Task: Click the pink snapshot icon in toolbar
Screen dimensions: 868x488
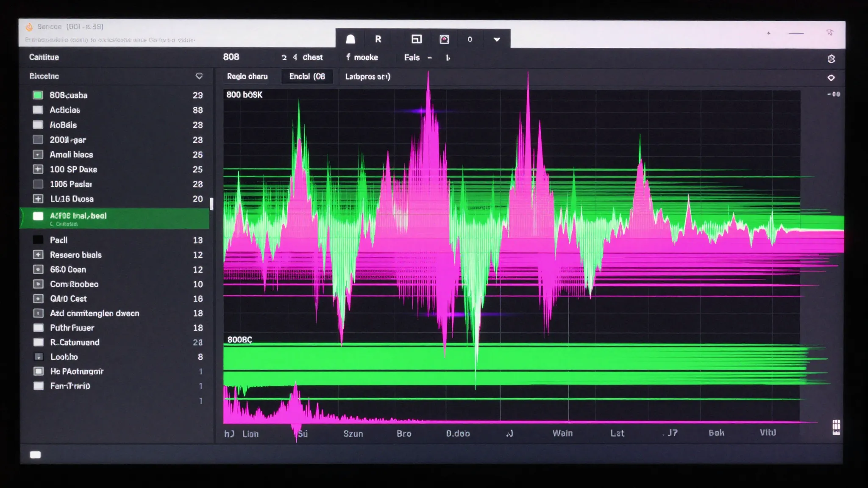Action: pyautogui.click(x=444, y=39)
